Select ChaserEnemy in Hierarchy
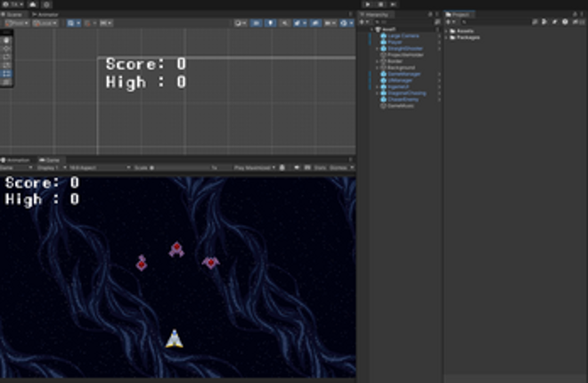Viewport: 588px width, 383px height. tap(403, 100)
